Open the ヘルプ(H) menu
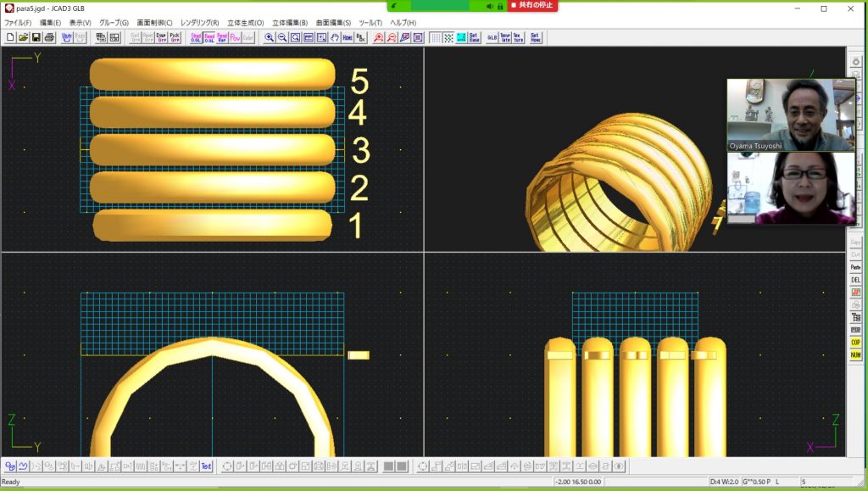 pyautogui.click(x=403, y=22)
